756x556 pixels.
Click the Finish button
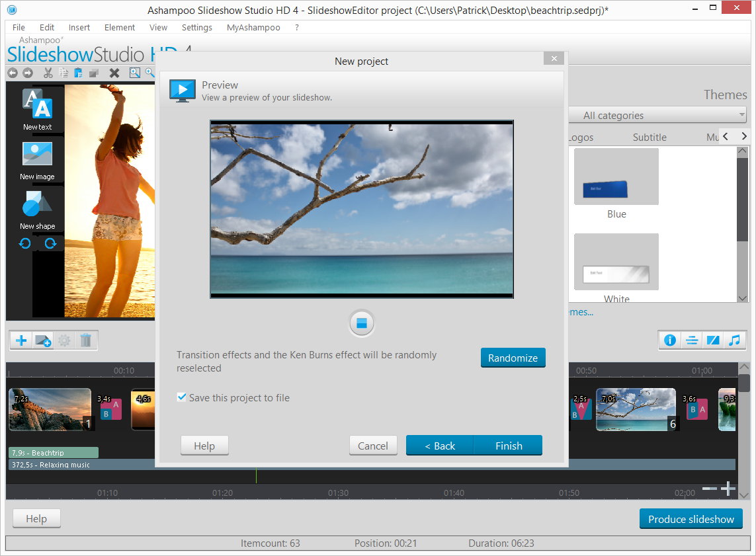coord(507,446)
